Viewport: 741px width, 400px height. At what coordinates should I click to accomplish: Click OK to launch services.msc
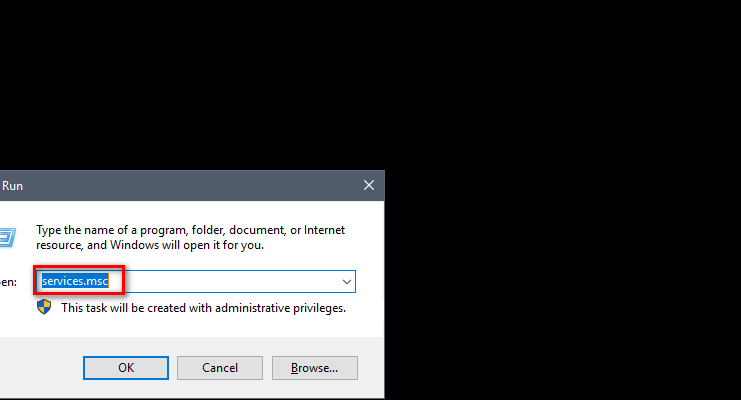126,368
